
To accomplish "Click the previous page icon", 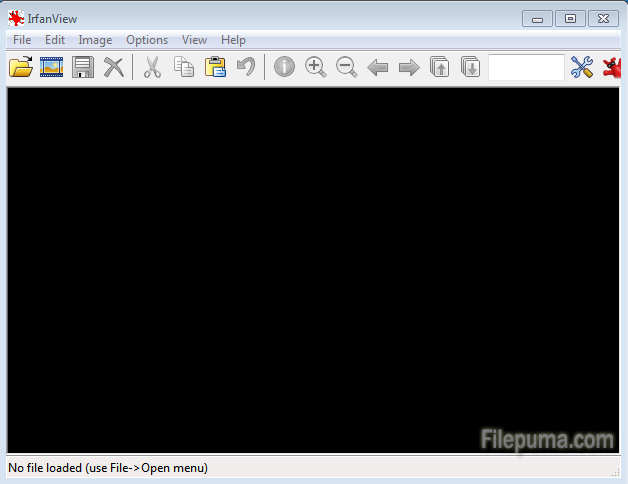I will point(440,68).
